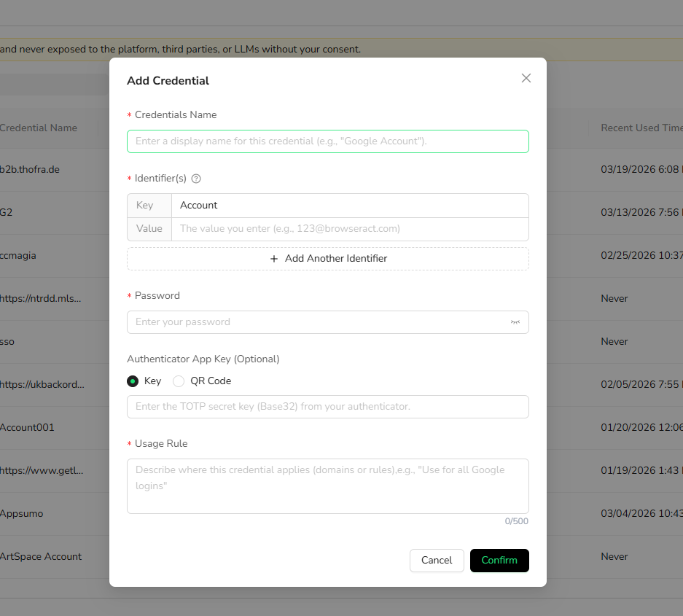
Task: Click the Never cell in ArtSpace Account row
Action: pyautogui.click(x=614, y=557)
